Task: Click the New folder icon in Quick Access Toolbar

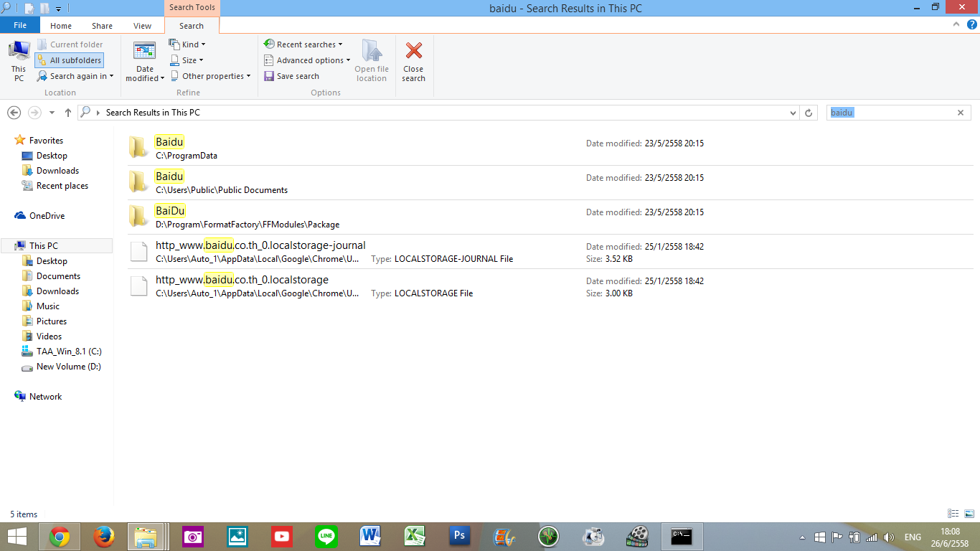Action: coord(44,8)
